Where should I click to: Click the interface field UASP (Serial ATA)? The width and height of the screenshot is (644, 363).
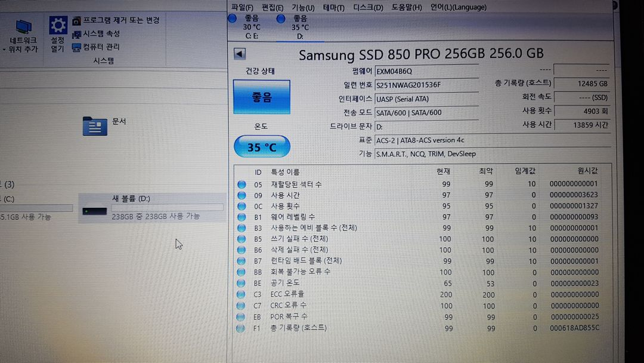426,99
